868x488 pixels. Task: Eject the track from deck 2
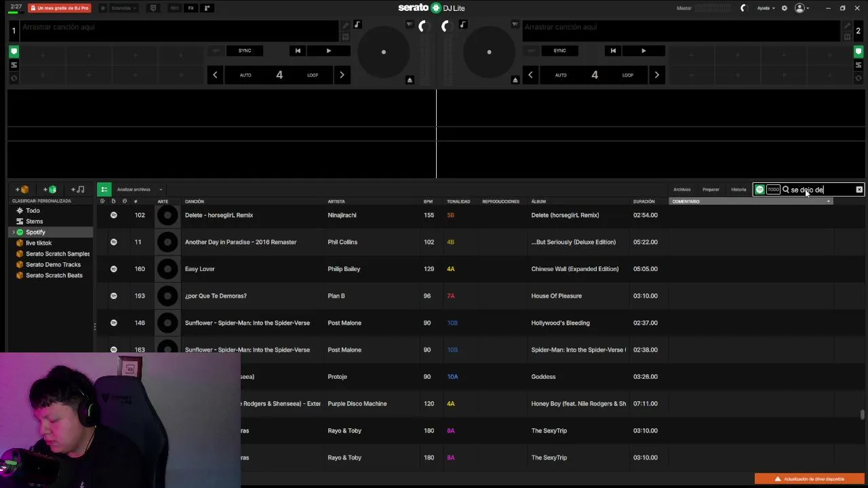(515, 80)
